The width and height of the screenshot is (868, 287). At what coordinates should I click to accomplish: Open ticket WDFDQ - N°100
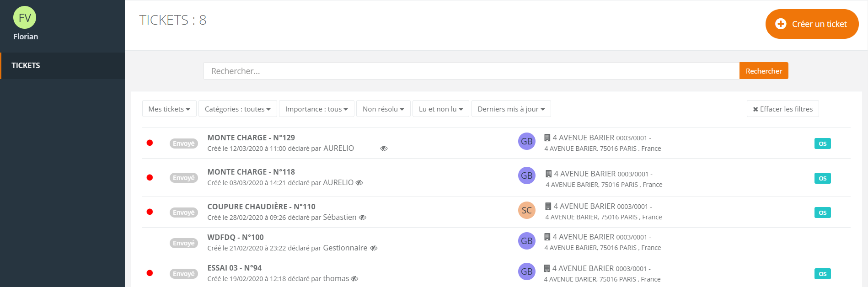236,237
